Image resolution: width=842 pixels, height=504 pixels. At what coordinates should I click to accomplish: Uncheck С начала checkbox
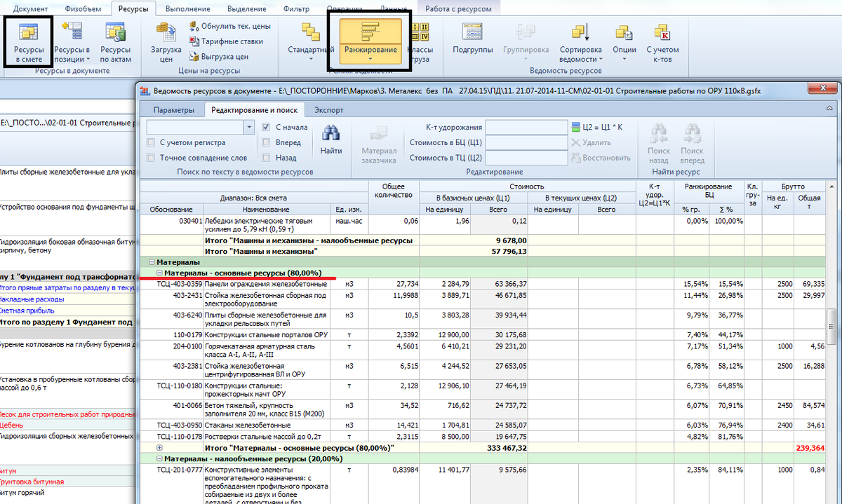click(266, 127)
